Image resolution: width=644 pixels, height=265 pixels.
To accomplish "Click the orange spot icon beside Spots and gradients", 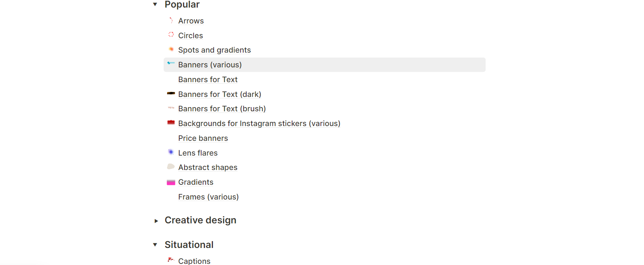I will [x=171, y=50].
